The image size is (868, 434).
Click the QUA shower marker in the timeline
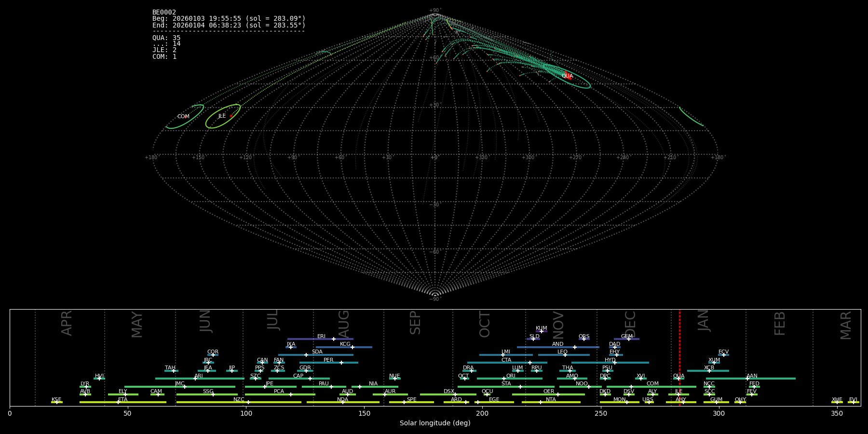(678, 379)
